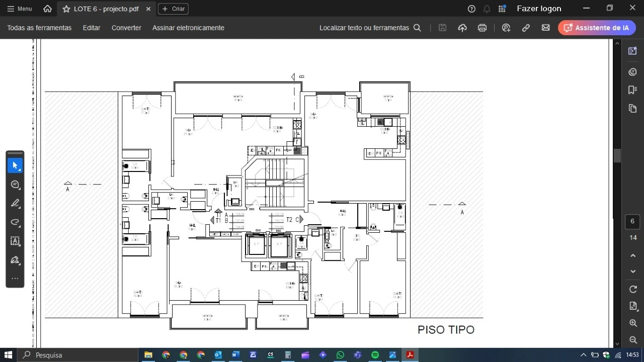Click the zoom in magnifier
The width and height of the screenshot is (644, 362).
pos(633,323)
